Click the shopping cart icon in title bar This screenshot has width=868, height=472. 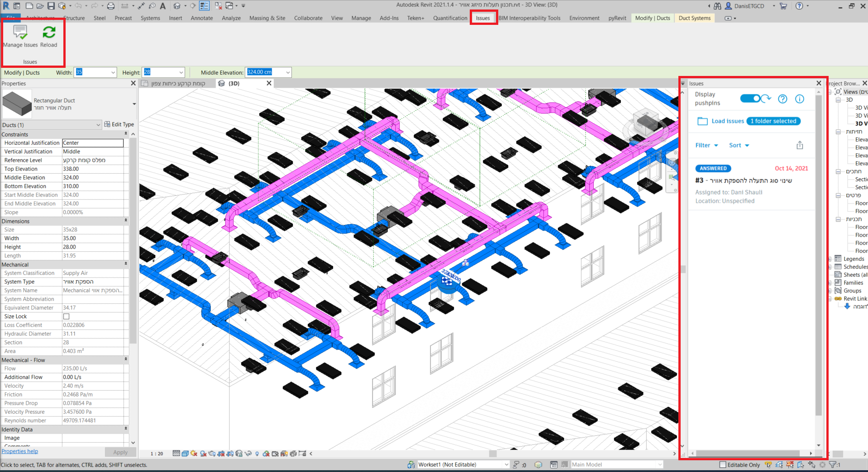tap(783, 6)
